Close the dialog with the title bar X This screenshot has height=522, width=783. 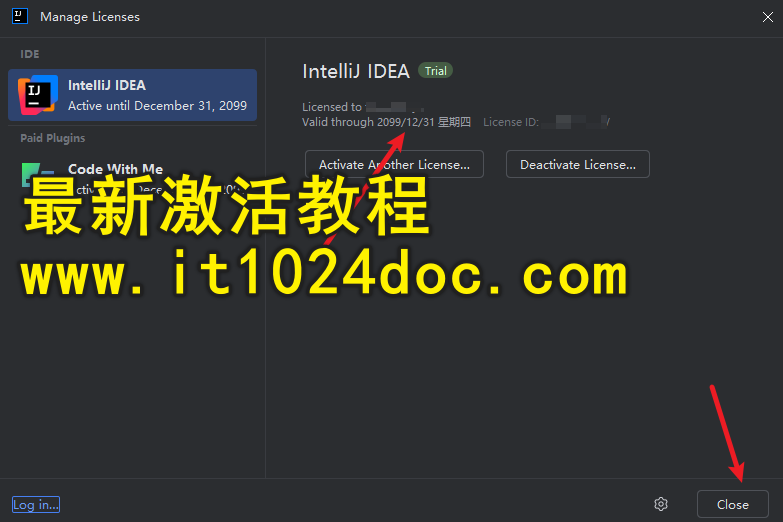tap(766, 16)
